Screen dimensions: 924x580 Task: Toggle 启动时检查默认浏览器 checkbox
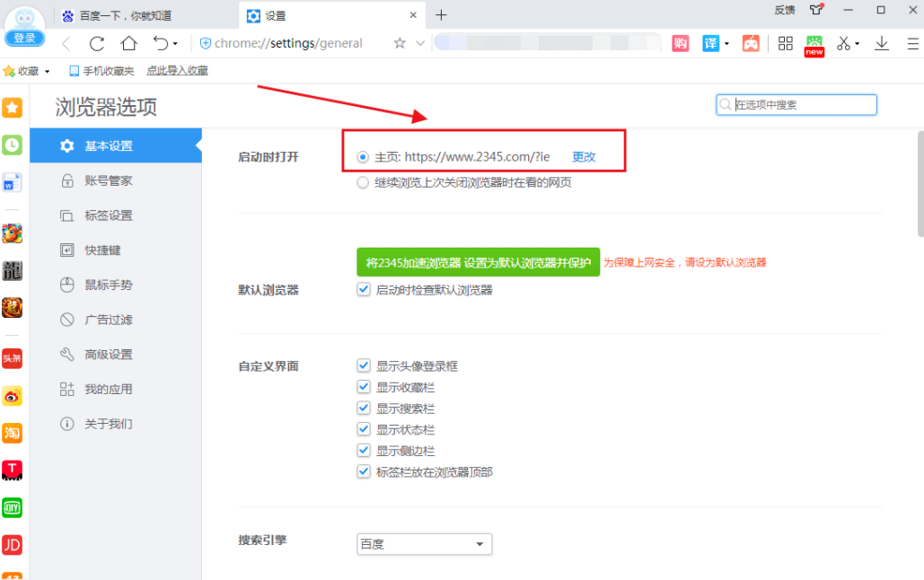(x=364, y=289)
